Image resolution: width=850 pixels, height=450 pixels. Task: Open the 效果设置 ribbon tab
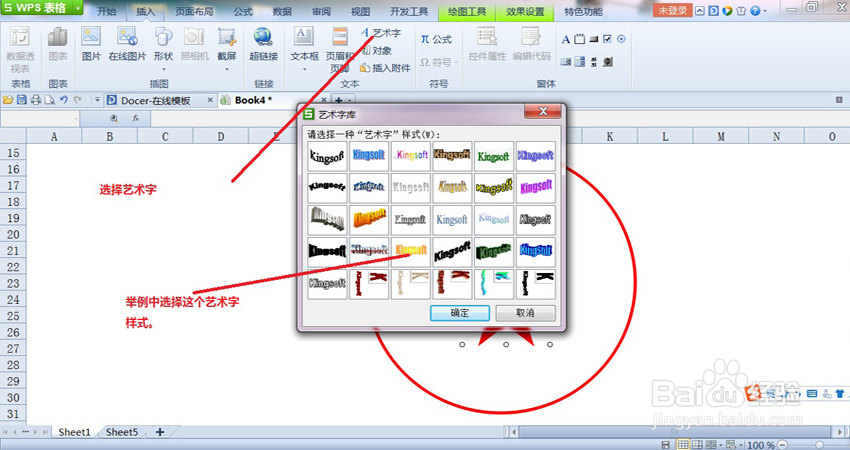525,11
